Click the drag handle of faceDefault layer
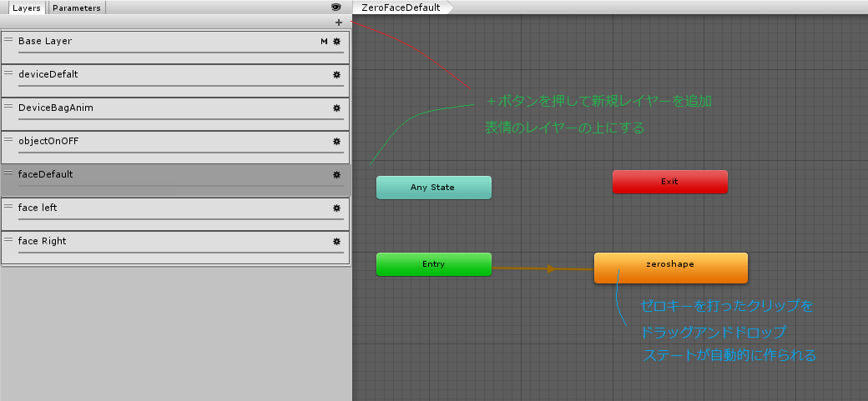The height and width of the screenshot is (401, 868). (8, 173)
